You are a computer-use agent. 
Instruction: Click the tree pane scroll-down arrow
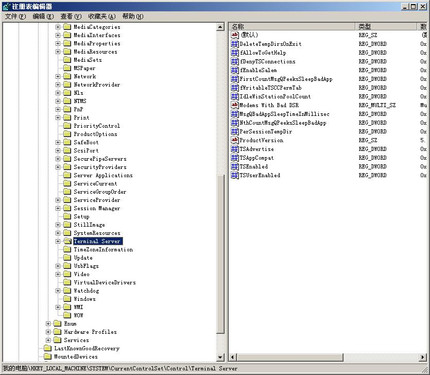[220, 357]
